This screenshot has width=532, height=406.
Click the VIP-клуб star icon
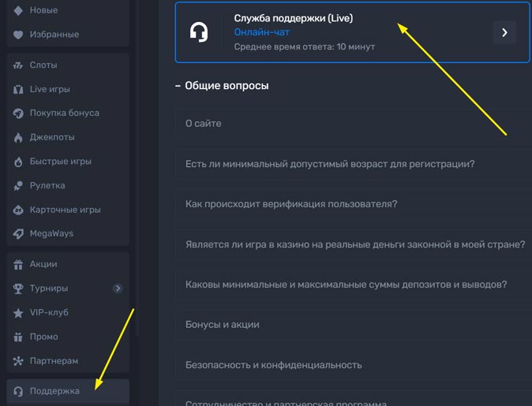point(18,313)
